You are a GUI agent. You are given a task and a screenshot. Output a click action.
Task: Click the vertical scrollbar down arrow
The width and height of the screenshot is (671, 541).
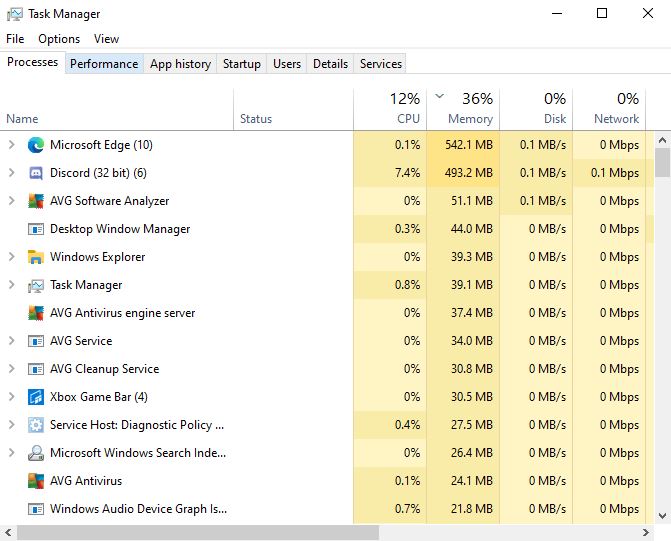662,516
